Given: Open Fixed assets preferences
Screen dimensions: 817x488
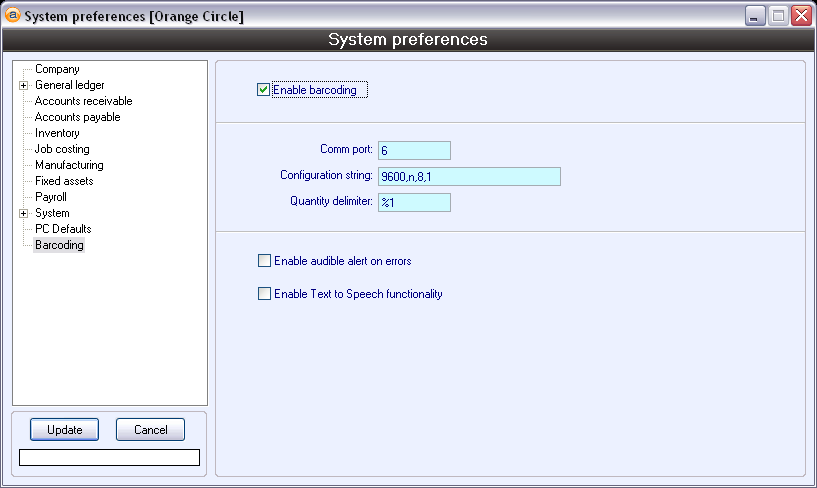Looking at the screenshot, I should click(x=64, y=181).
